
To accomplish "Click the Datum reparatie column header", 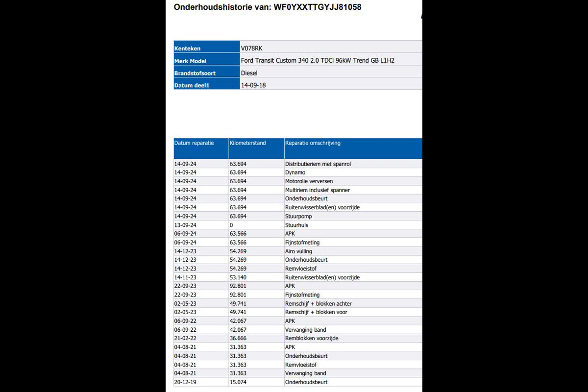I will pos(194,143).
